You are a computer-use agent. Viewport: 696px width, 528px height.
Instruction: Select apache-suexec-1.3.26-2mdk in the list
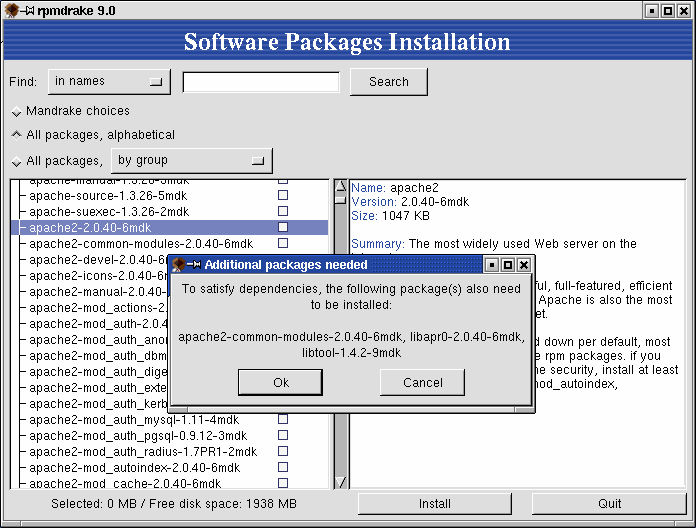(170, 212)
